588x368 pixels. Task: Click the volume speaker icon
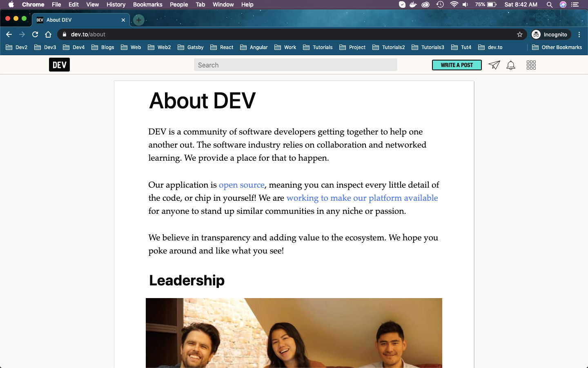click(465, 4)
